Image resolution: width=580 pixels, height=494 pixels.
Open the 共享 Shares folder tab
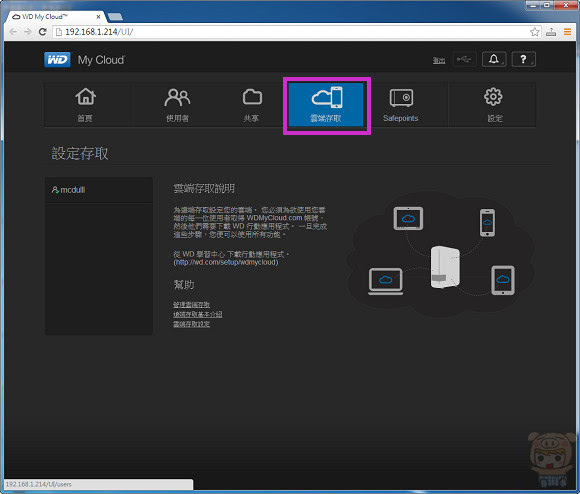pos(252,105)
